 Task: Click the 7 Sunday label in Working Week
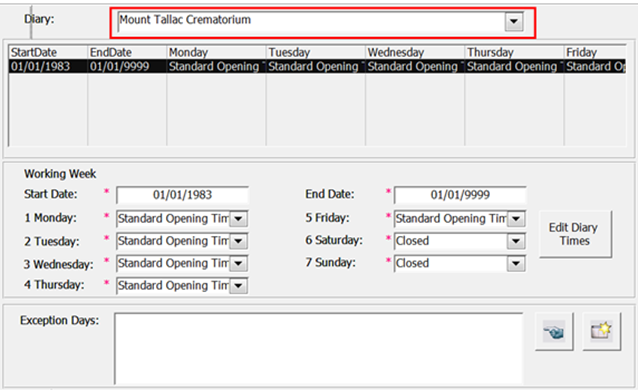tap(330, 263)
